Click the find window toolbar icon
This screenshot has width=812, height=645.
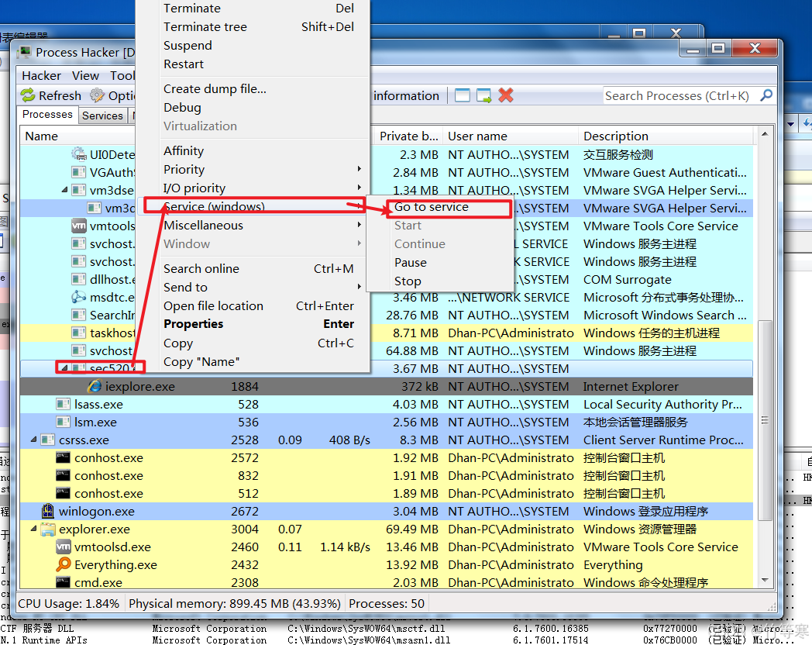click(x=463, y=95)
